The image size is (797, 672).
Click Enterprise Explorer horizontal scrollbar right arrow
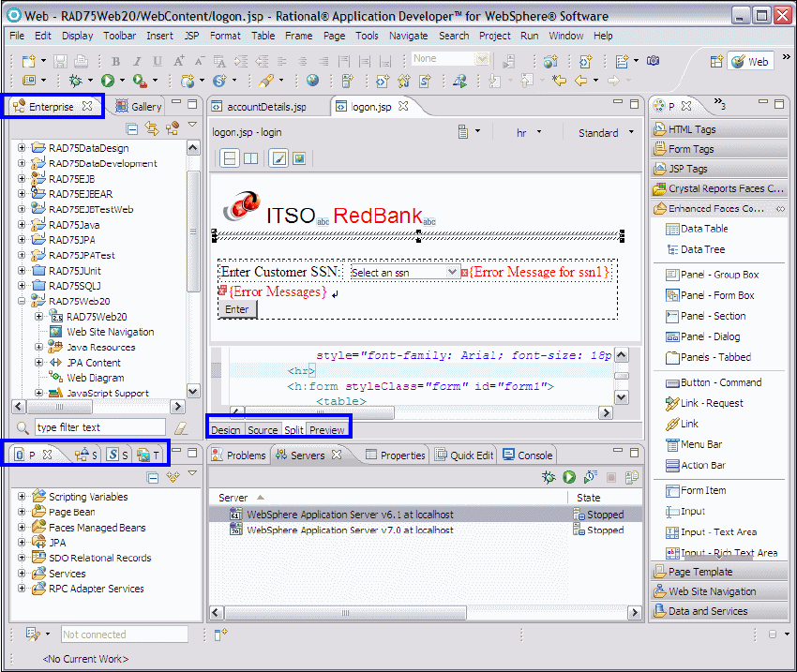pos(177,407)
